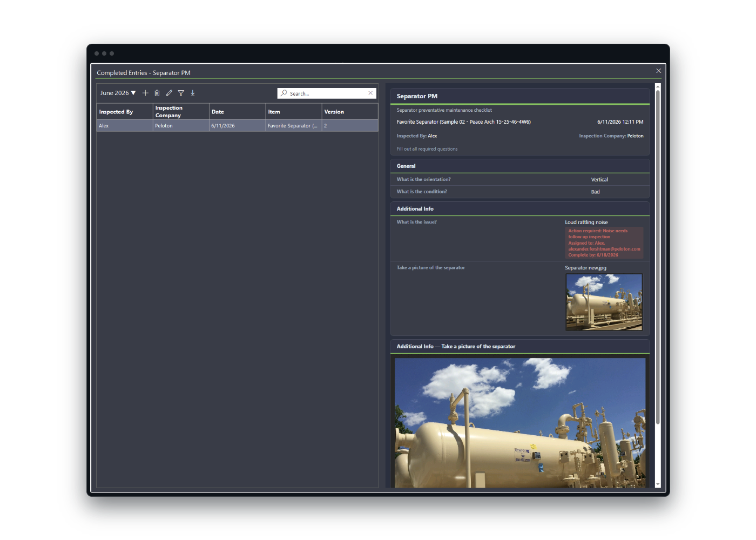This screenshot has width=756, height=540.
Task: Click the Separator new.jpg file name
Action: point(585,268)
